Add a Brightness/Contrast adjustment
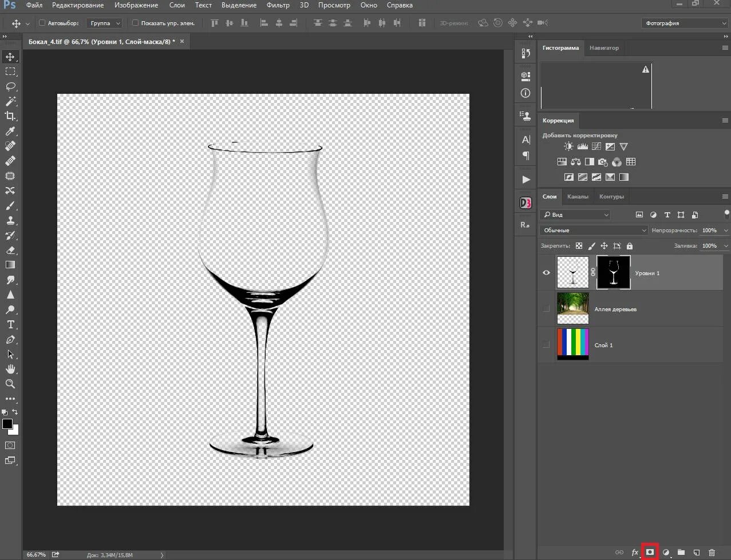The width and height of the screenshot is (731, 560). 568,146
